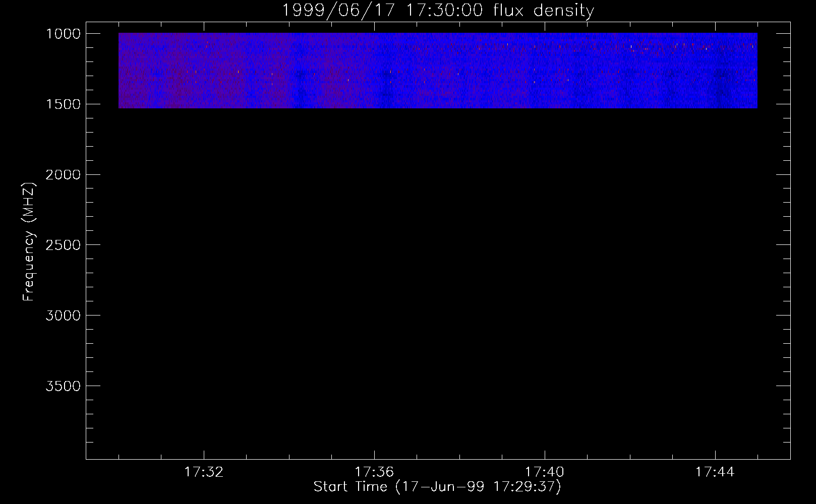816x504 pixels.
Task: Click the 2000 frequency tick label
Action: (63, 175)
